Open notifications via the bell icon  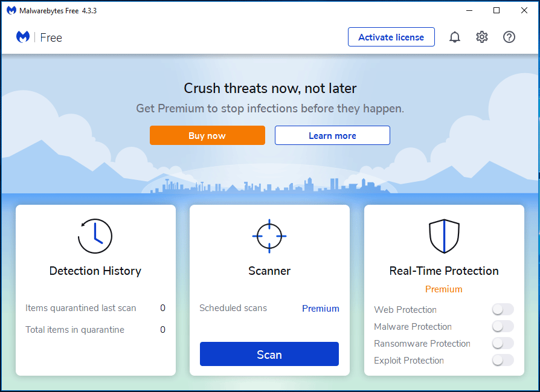point(455,37)
